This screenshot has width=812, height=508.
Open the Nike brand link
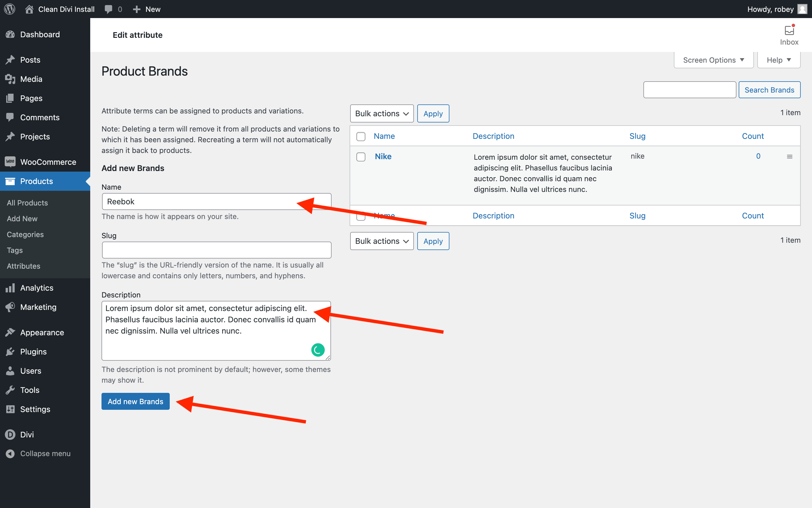[x=383, y=156]
